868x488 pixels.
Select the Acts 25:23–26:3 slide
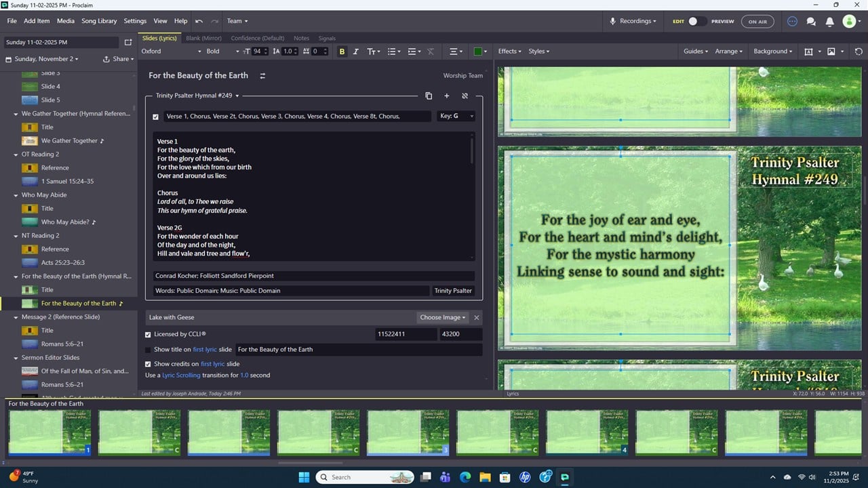click(x=63, y=262)
